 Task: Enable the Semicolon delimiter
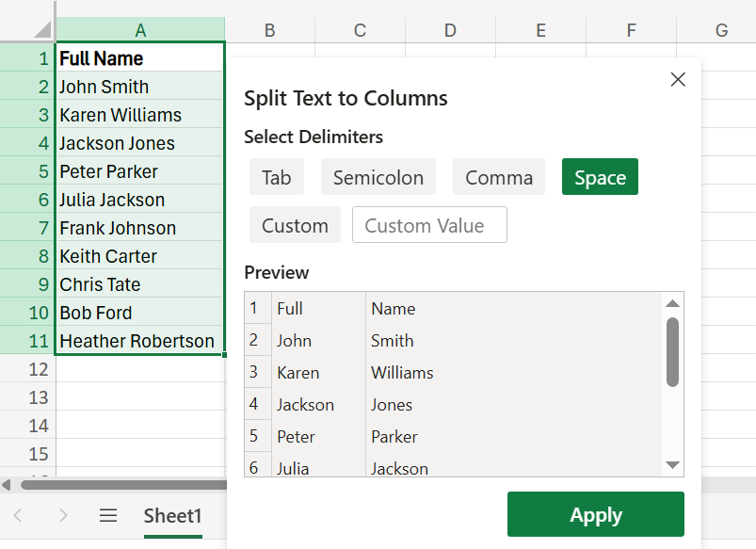(x=378, y=176)
